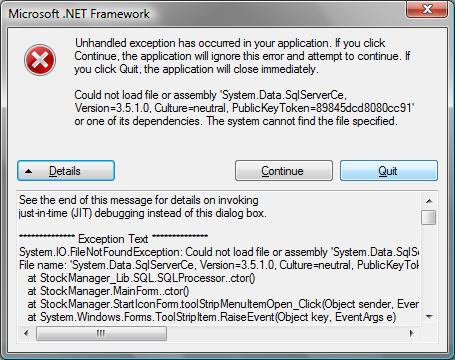
Task: Click the SQLProcessor..ctor() stack trace line
Action: tap(141, 278)
